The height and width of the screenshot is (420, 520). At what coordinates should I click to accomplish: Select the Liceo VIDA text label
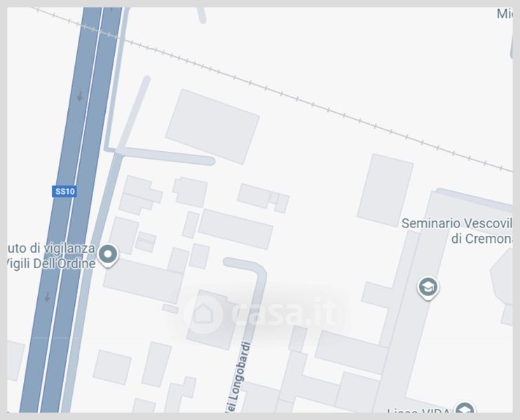click(x=418, y=411)
